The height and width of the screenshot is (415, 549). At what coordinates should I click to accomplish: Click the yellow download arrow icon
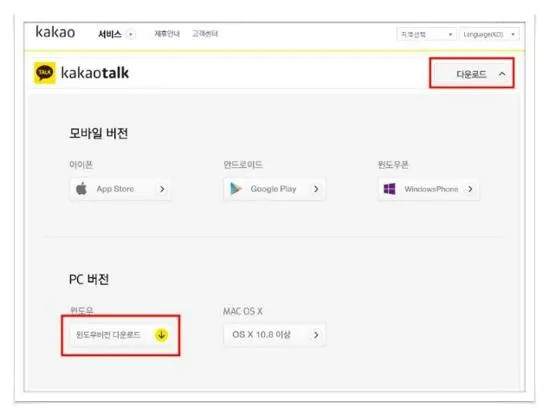tap(161, 335)
